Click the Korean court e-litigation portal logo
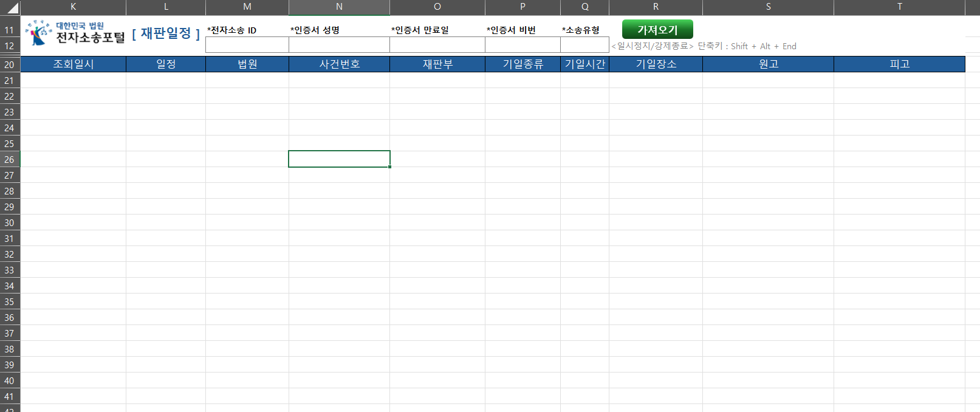Viewport: 980px width, 412px height. pyautogui.click(x=74, y=33)
